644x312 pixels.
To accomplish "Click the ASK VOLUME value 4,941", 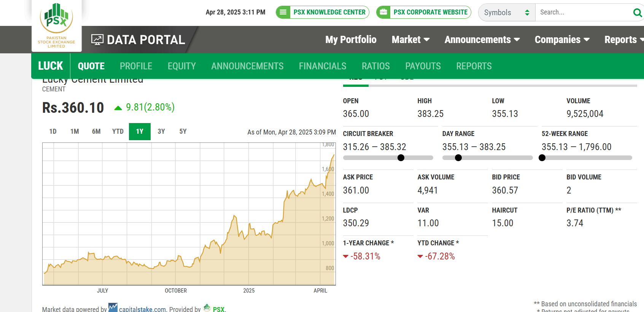I will tap(428, 190).
